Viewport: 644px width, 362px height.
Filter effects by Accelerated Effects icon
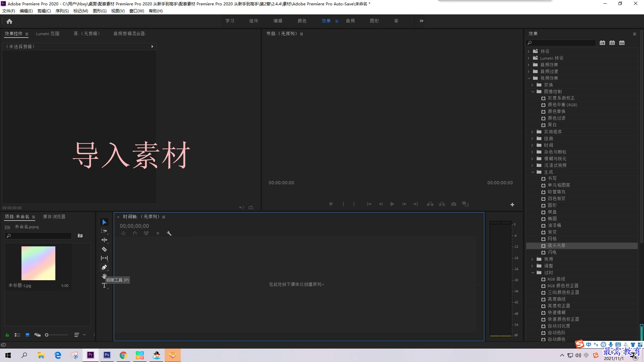602,43
